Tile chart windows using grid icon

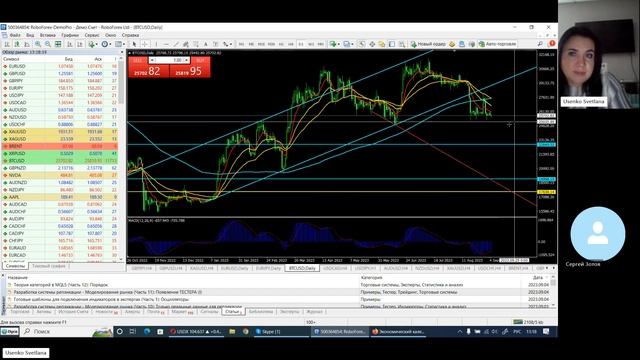pos(58,44)
